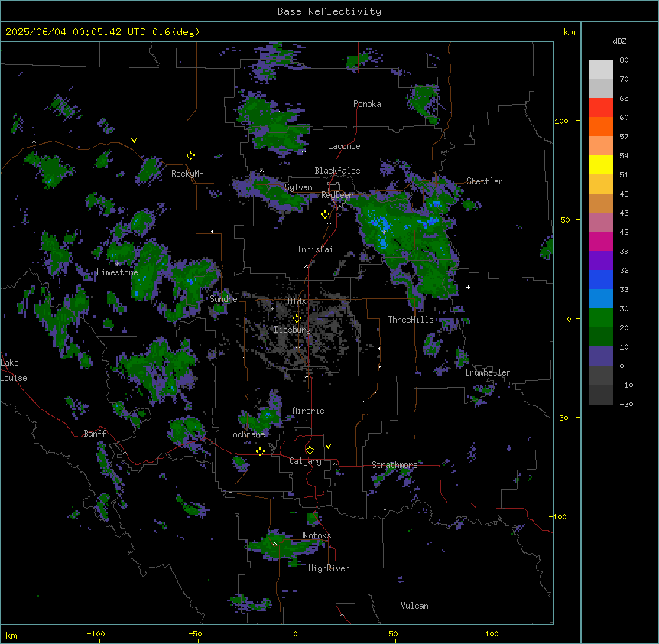Click the Airdrie city label
The height and width of the screenshot is (644, 659).
tap(308, 411)
